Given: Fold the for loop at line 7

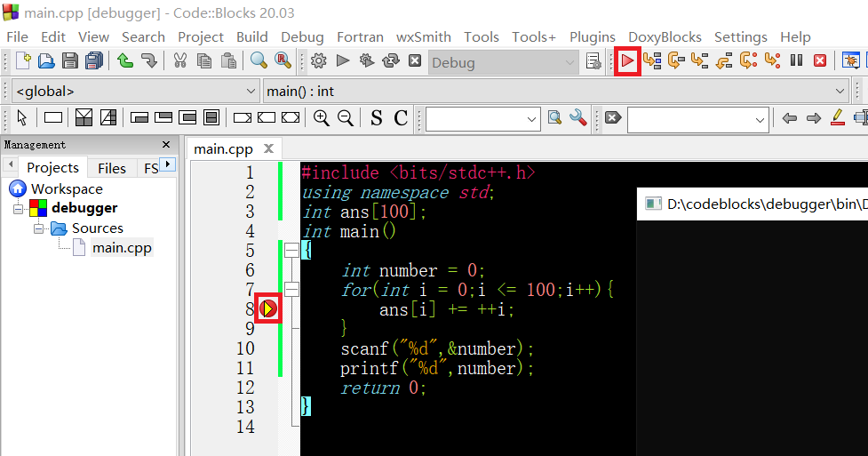Looking at the screenshot, I should point(291,289).
